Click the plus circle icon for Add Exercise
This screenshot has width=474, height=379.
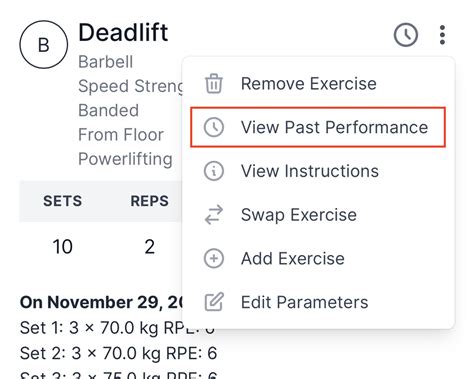coord(213,258)
